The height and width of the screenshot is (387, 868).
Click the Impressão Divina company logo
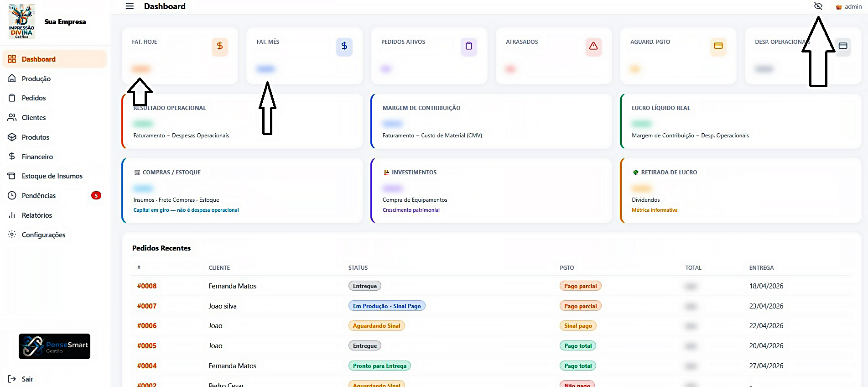[21, 21]
